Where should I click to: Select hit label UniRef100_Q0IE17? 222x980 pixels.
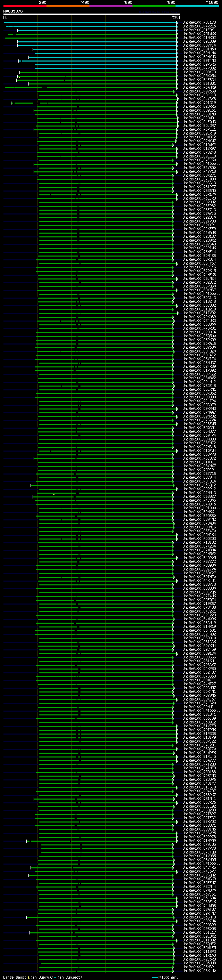click(199, 932)
